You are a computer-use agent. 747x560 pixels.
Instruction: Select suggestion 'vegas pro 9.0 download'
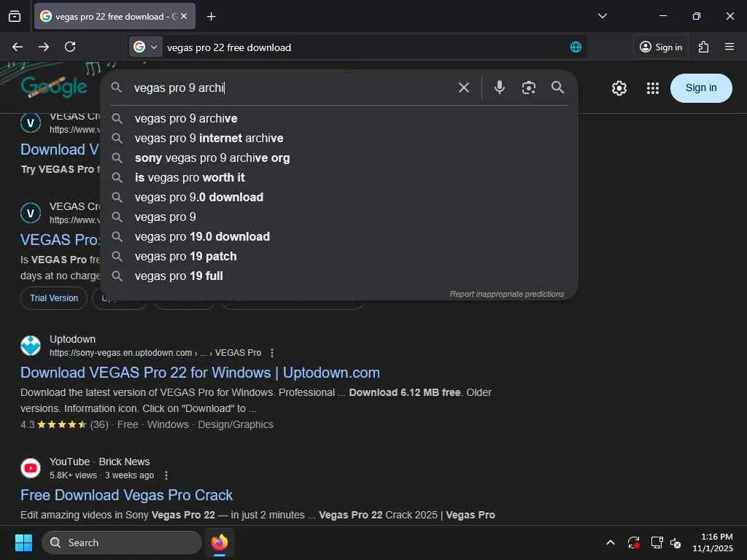coord(339,197)
